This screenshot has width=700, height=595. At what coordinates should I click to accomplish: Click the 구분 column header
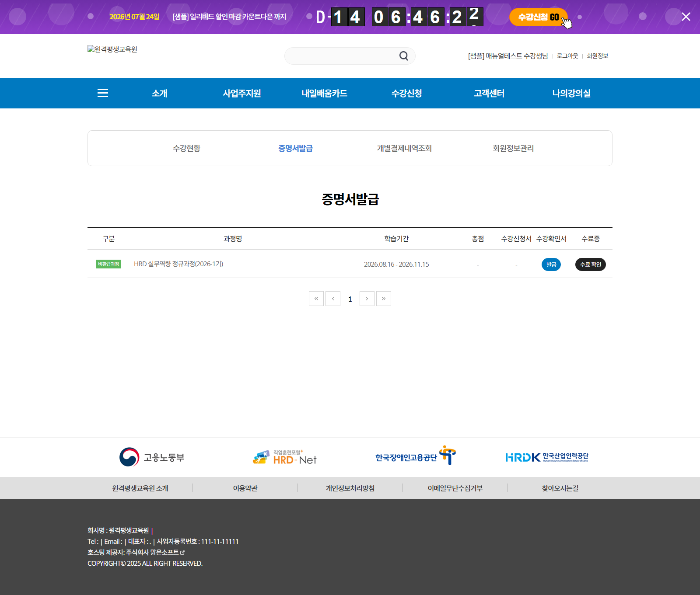click(108, 239)
